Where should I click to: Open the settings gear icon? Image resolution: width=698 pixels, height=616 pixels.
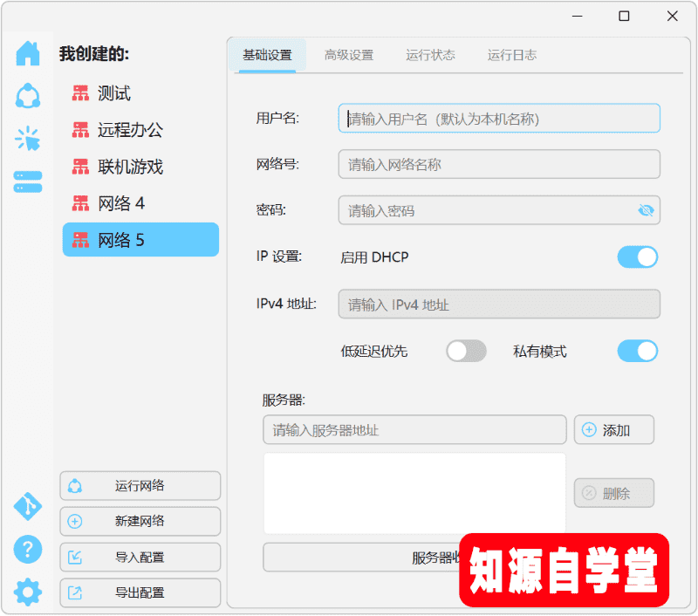pos(28,592)
